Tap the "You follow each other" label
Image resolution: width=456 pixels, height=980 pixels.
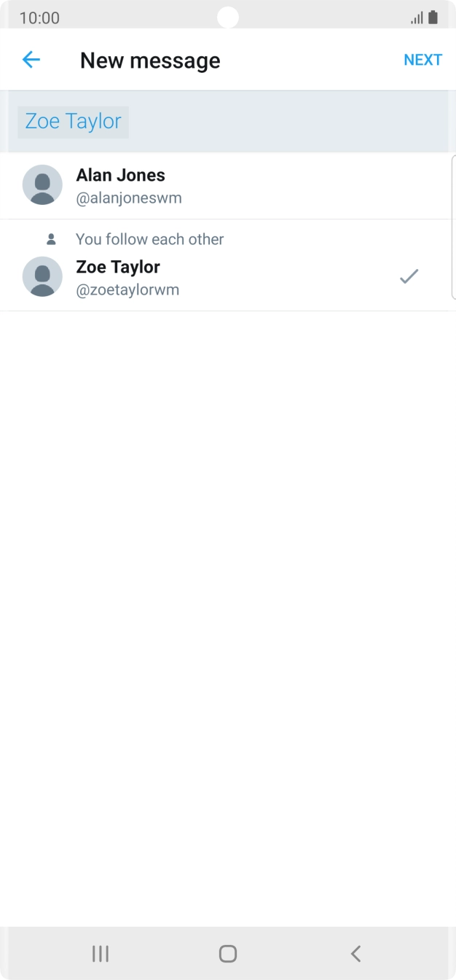149,239
